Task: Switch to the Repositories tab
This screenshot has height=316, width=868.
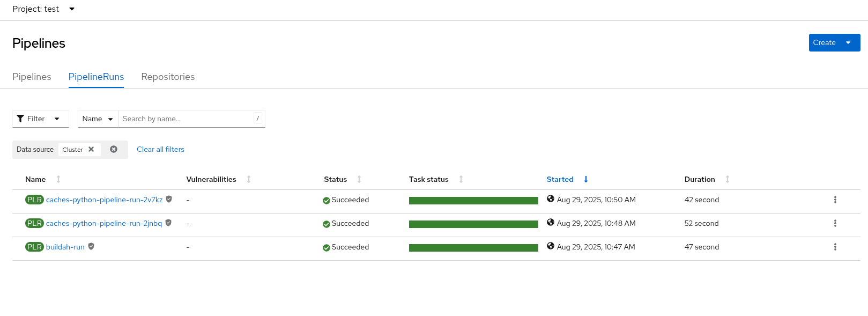Action: (x=168, y=77)
